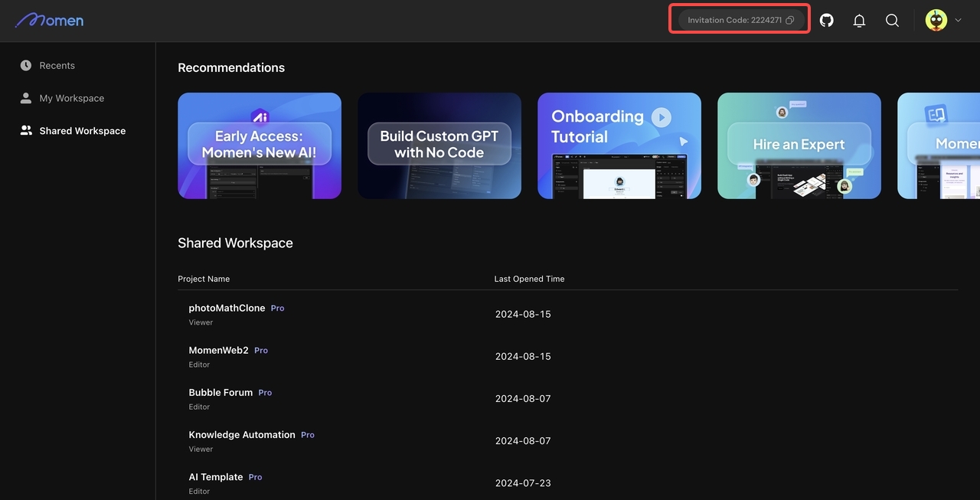
Task: Click the user avatar
Action: (x=936, y=21)
